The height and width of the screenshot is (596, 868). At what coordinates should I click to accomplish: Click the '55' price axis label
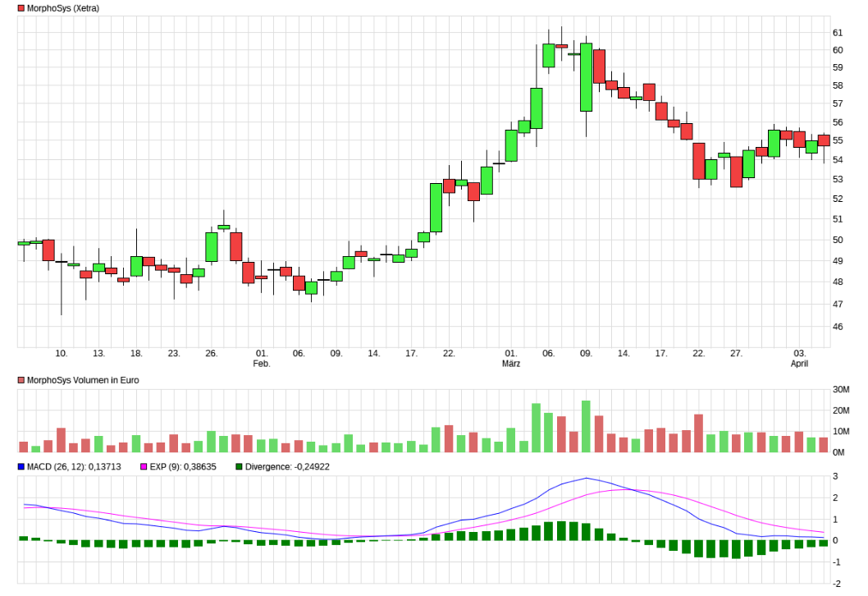tap(838, 140)
